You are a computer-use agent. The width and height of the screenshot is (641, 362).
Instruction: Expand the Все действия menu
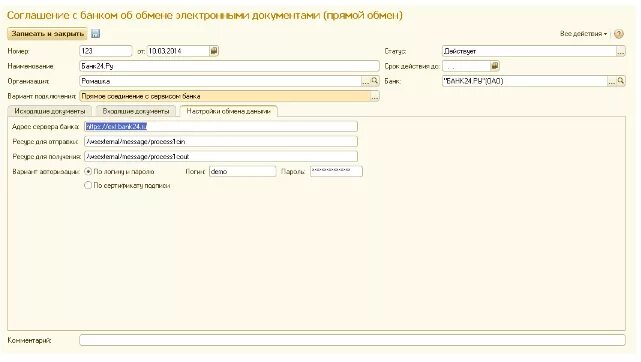coord(583,34)
